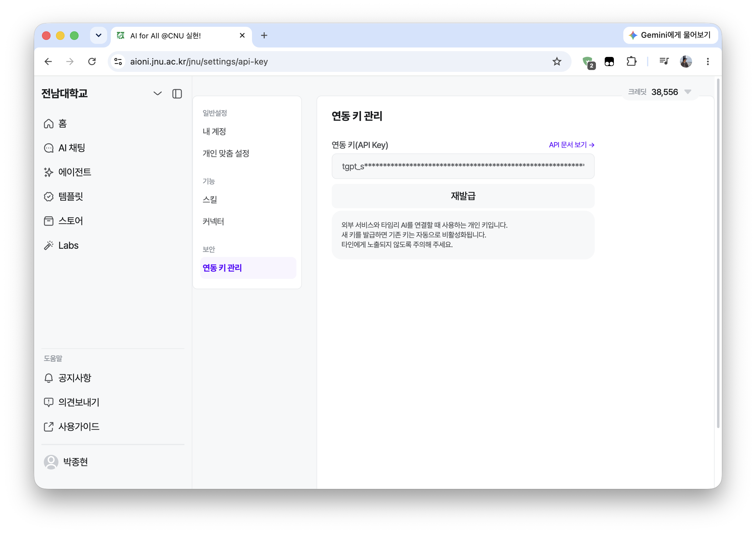Open 공지사항 bell icon
The height and width of the screenshot is (534, 756).
49,378
